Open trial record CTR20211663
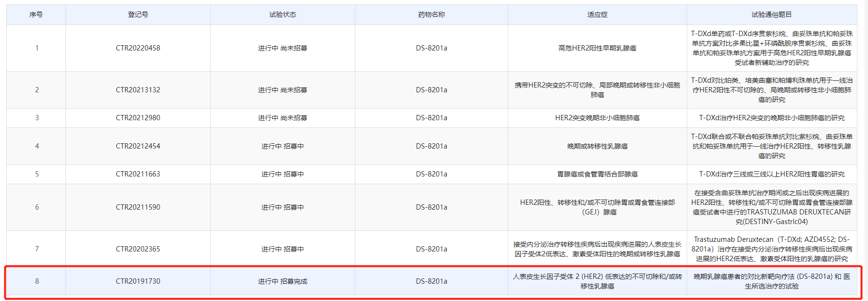 (138, 174)
